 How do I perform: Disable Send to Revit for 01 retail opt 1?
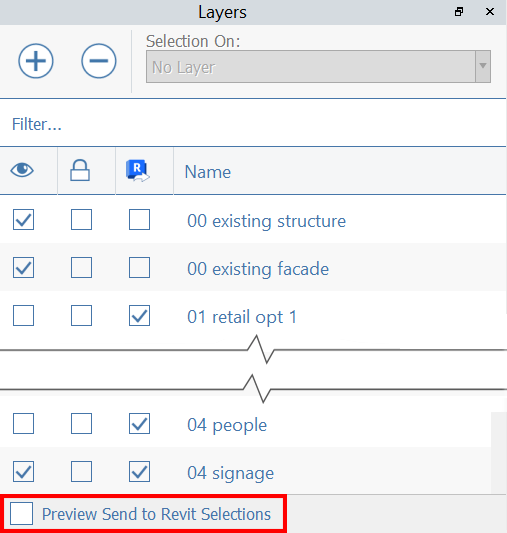(139, 315)
